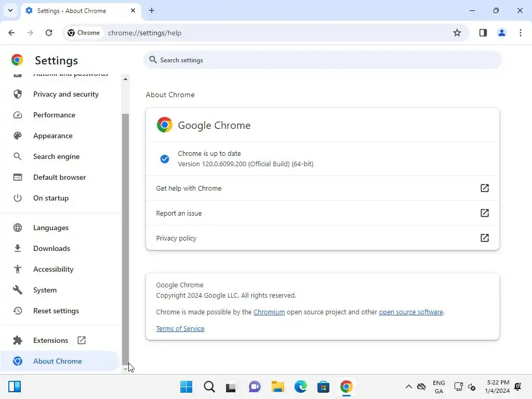532x399 pixels.
Task: Click the Languages globe icon
Action: tap(18, 228)
